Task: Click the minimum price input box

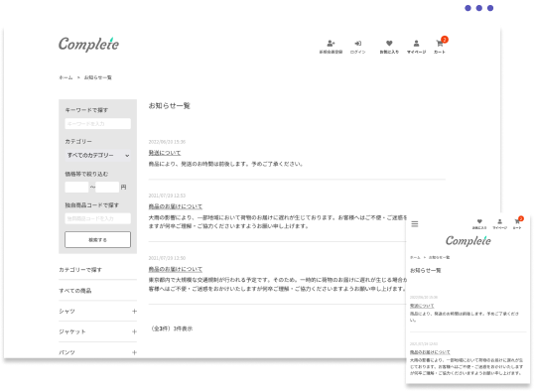Action: point(76,187)
